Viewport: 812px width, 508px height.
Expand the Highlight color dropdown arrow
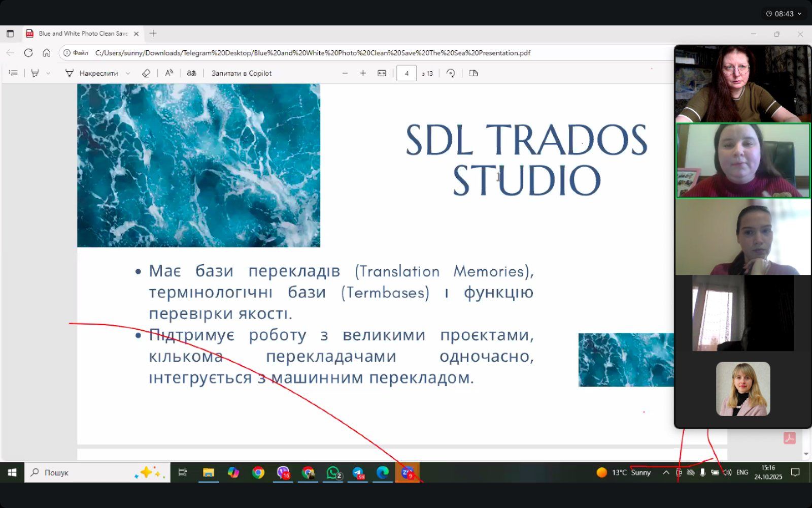[x=48, y=73]
